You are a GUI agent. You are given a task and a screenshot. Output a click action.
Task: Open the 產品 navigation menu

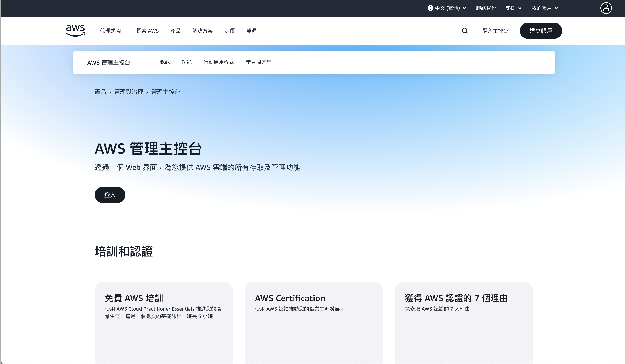tap(175, 31)
